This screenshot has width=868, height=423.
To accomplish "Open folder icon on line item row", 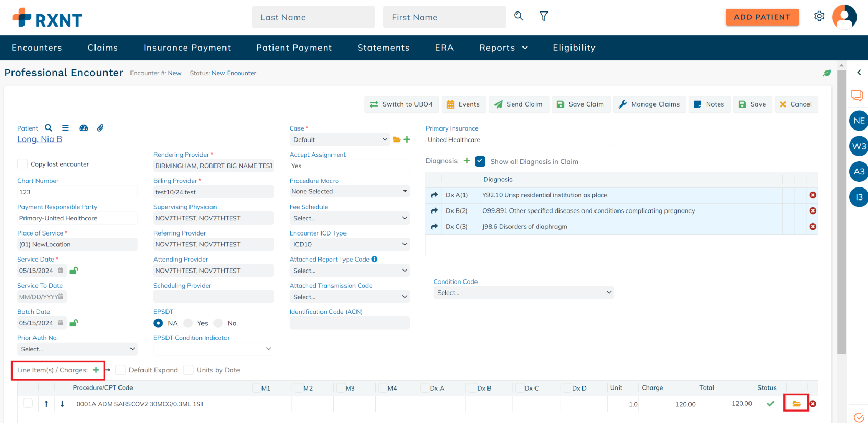I will point(796,404).
